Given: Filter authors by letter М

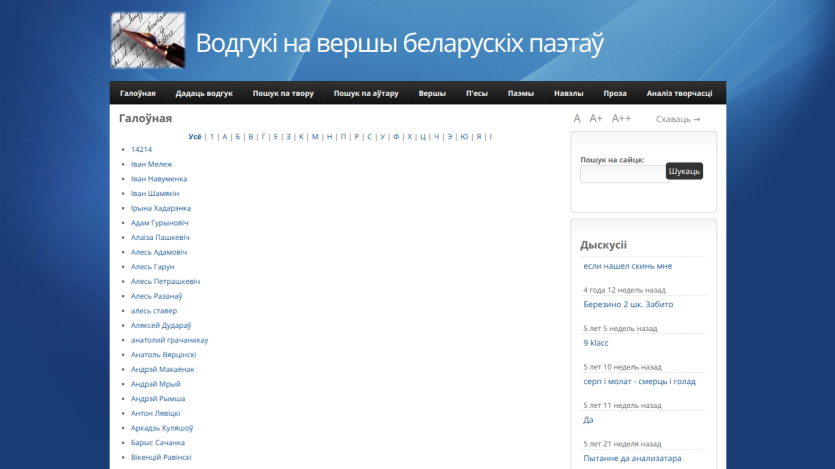Looking at the screenshot, I should pyautogui.click(x=315, y=137).
